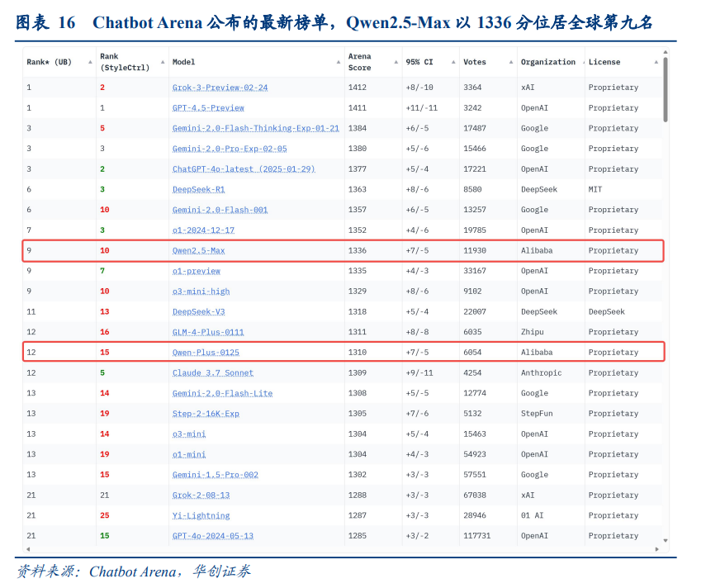The image size is (706, 588).
Task: Open the o1-2024-12-17 model link
Action: point(203,230)
